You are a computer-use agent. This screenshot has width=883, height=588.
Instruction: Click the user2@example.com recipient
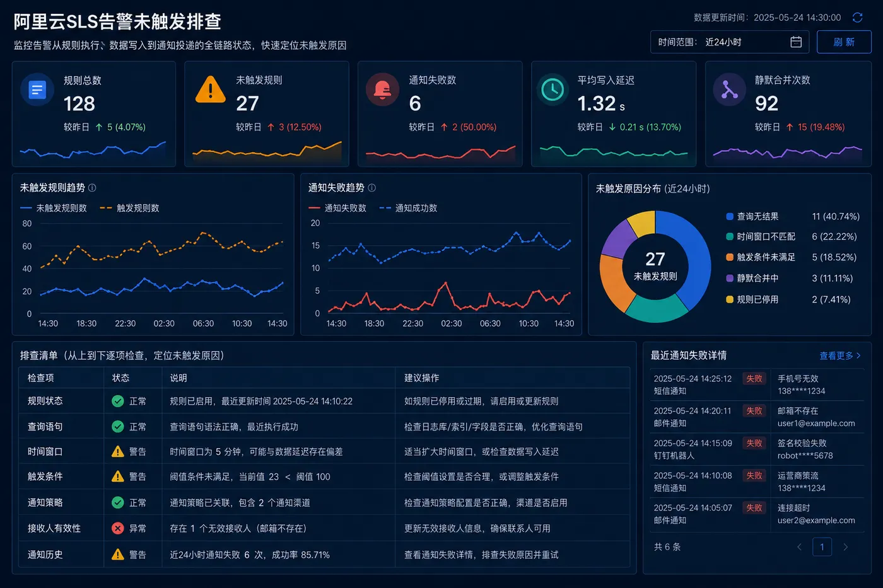(x=816, y=521)
